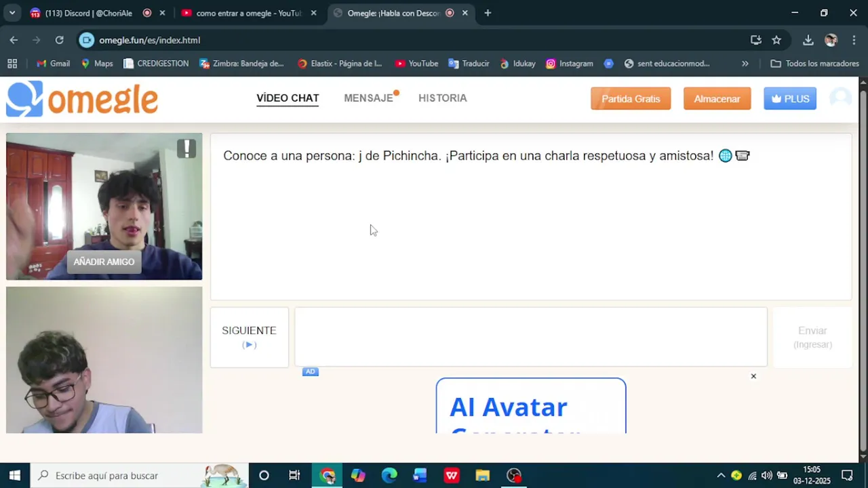Bookmark this page with star icon
Image resolution: width=868 pixels, height=488 pixels.
pyautogui.click(x=776, y=40)
